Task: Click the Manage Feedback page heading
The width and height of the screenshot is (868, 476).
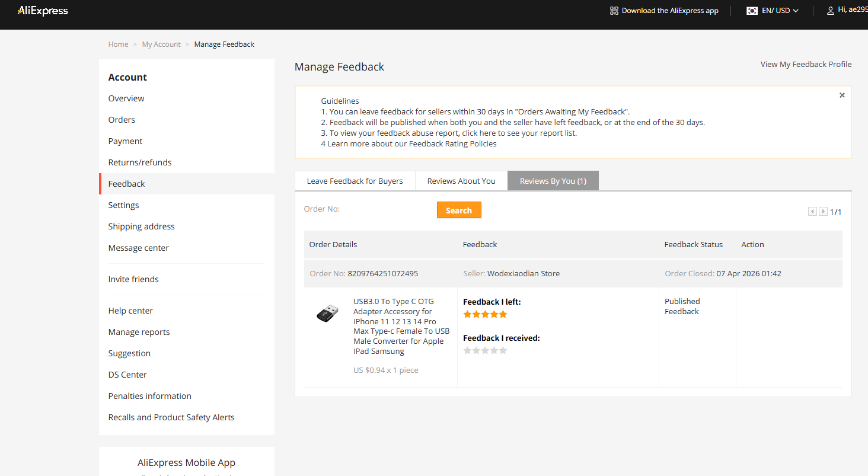Action: pyautogui.click(x=339, y=67)
